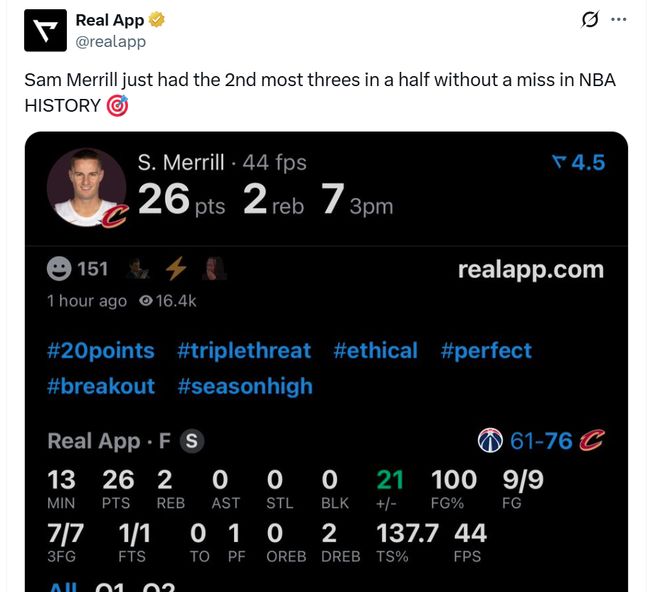
Task: Click the eye views icon
Action: (146, 300)
